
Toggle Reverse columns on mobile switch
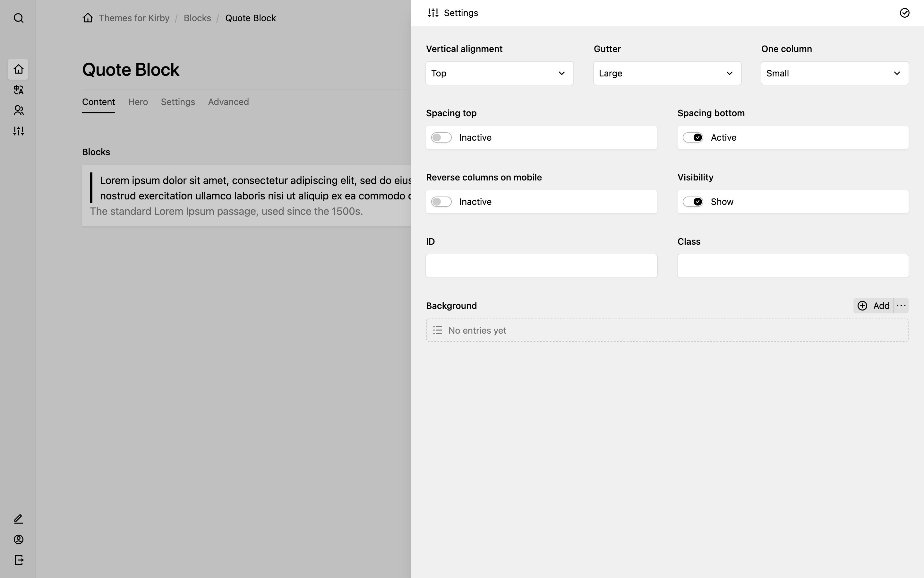point(441,202)
